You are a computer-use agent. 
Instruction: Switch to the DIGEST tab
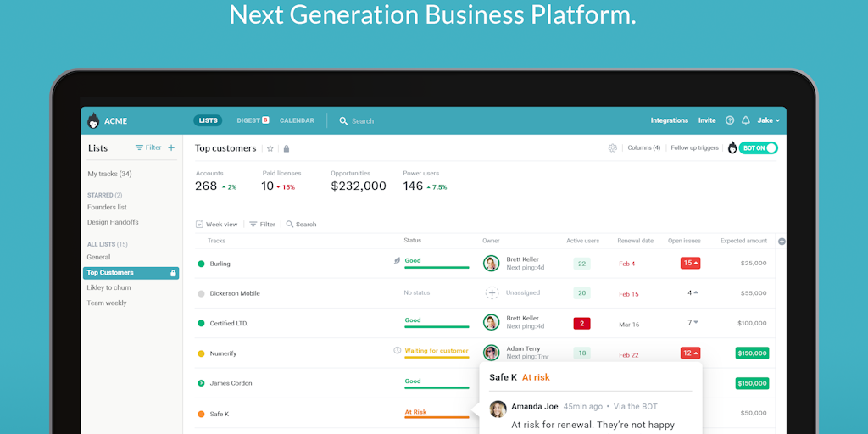click(x=253, y=120)
